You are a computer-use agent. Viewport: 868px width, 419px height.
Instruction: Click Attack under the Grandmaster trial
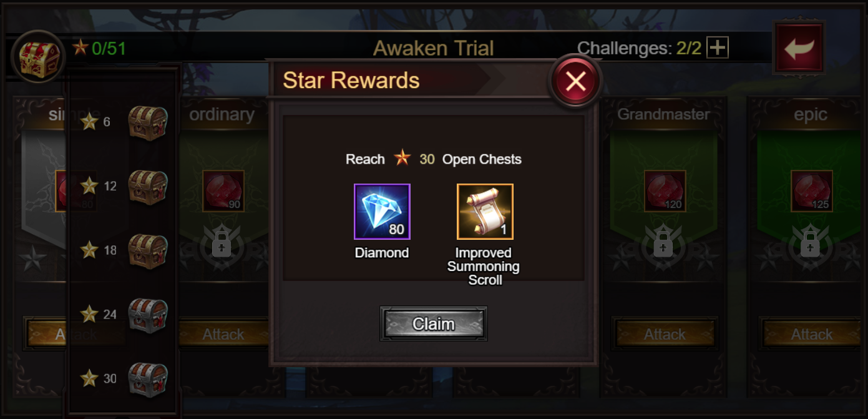[x=665, y=334]
